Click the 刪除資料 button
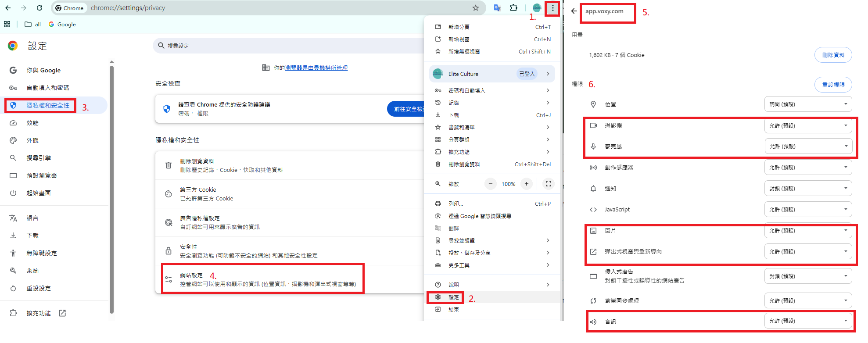This screenshot has height=343, width=868. (x=833, y=55)
